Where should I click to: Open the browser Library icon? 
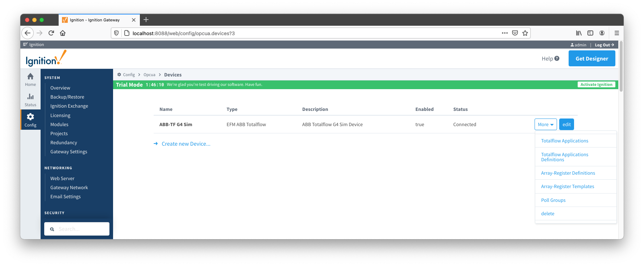[x=579, y=33]
